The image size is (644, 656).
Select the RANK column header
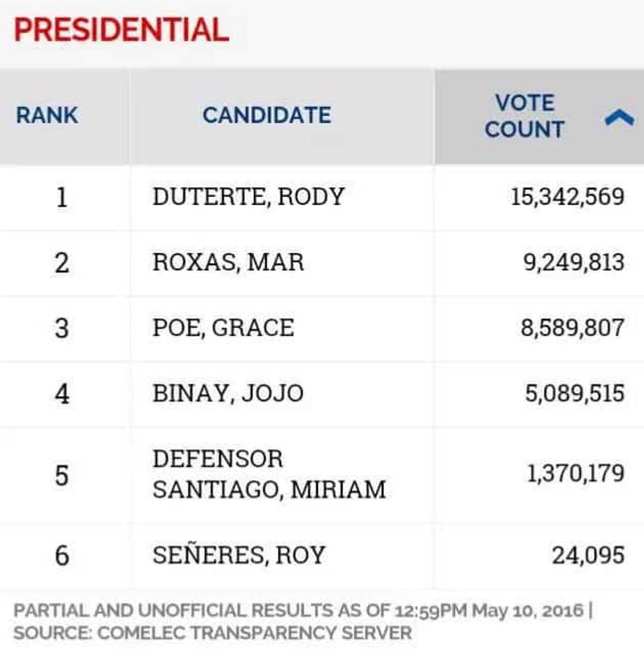click(x=46, y=116)
